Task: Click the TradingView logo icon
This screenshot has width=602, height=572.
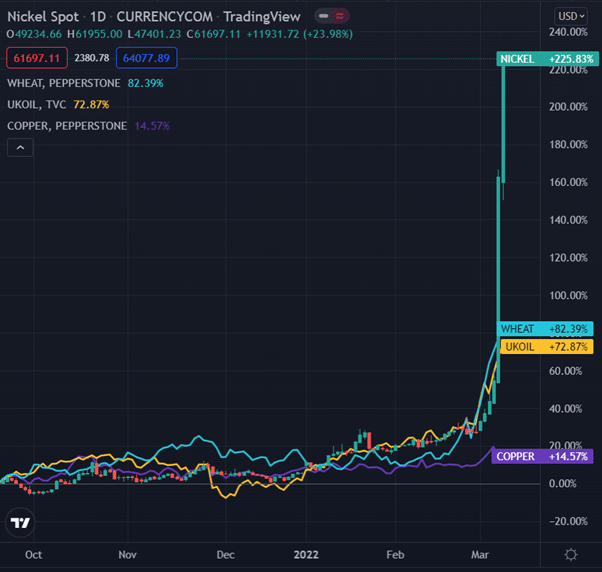Action: pyautogui.click(x=20, y=522)
